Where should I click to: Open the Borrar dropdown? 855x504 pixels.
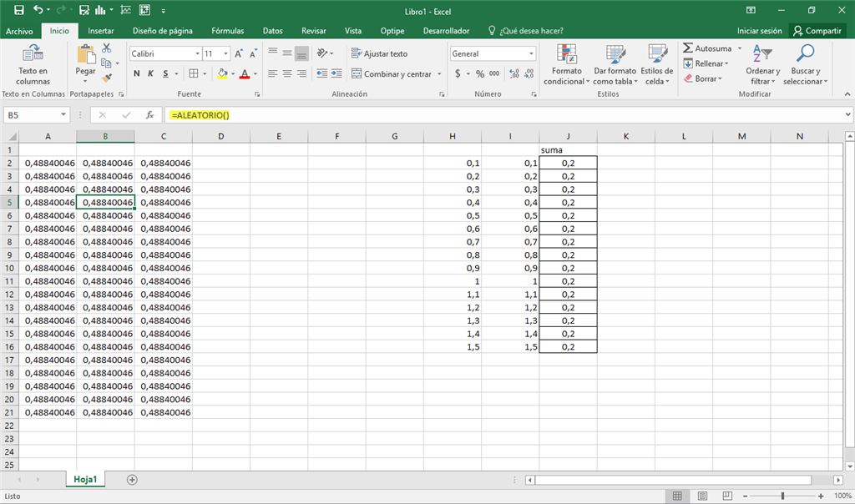pos(703,78)
